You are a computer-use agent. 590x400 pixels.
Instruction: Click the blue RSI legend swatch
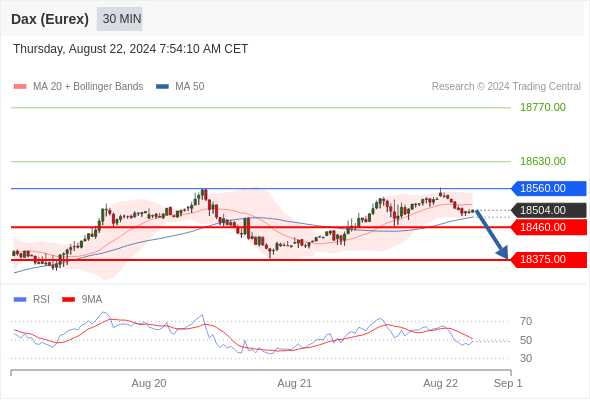click(x=20, y=300)
